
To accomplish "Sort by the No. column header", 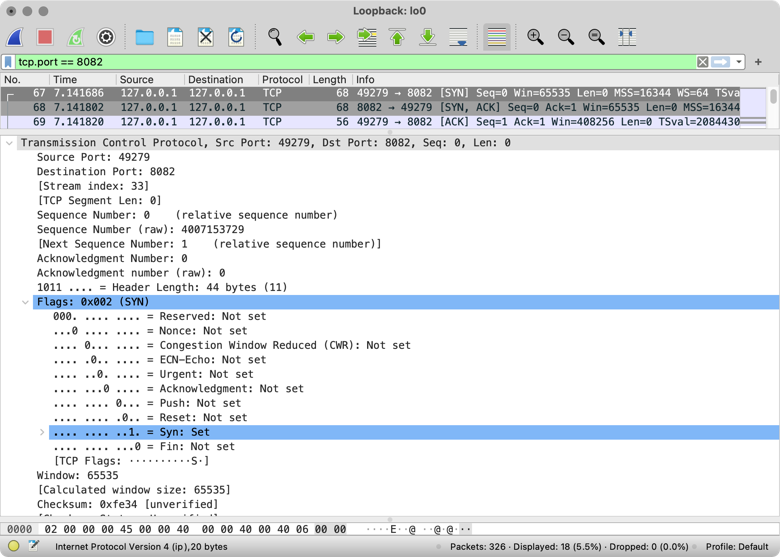I will 25,80.
